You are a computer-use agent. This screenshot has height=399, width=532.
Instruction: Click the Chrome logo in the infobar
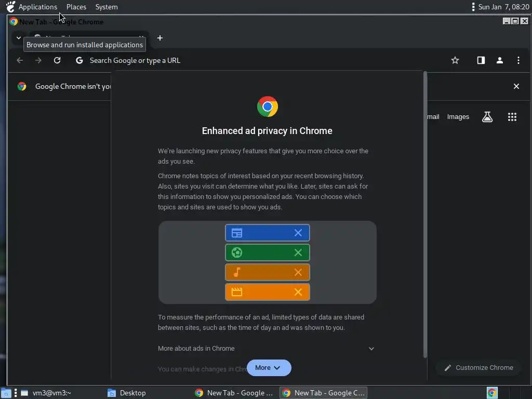22,86
